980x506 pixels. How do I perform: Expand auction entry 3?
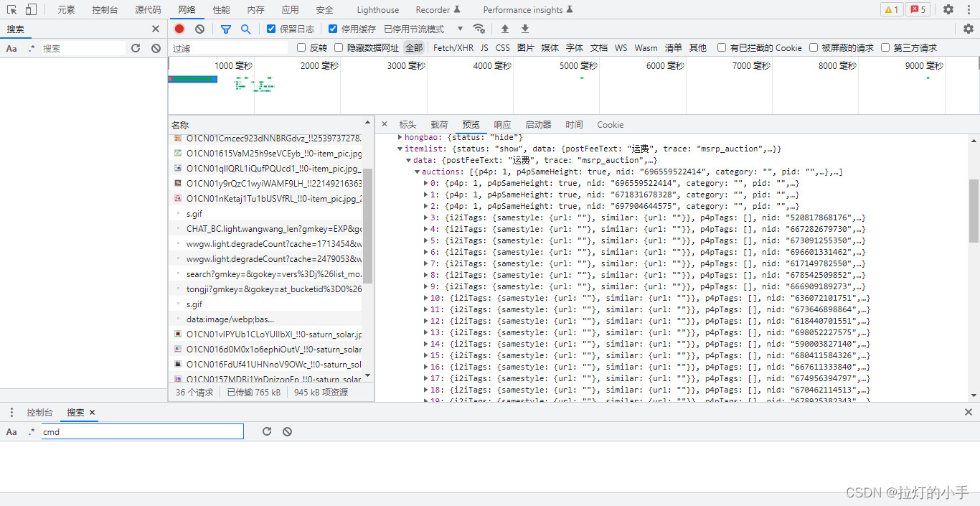426,217
